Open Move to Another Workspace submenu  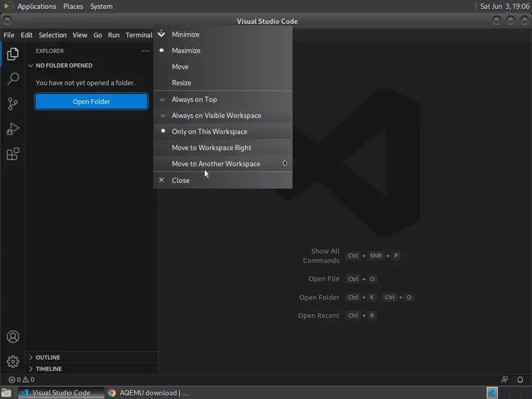pos(222,164)
